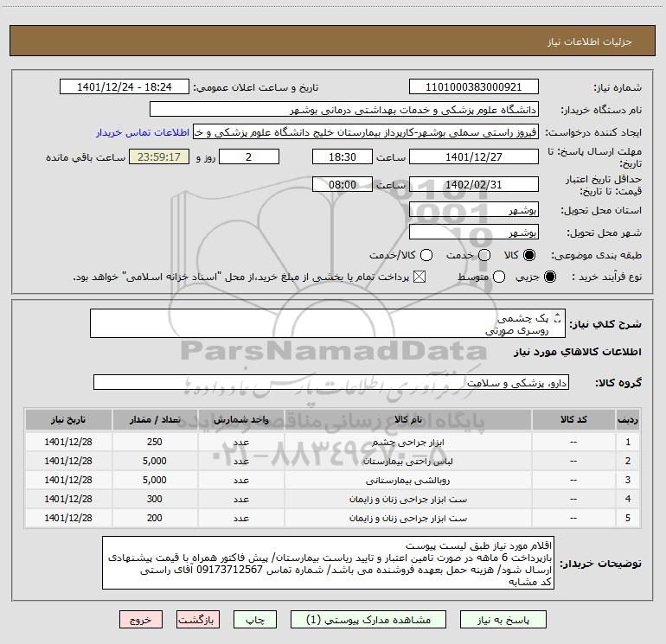
Task: Click the اطلاعات کالاهای مورد نیاز heading
Action: [x=577, y=352]
